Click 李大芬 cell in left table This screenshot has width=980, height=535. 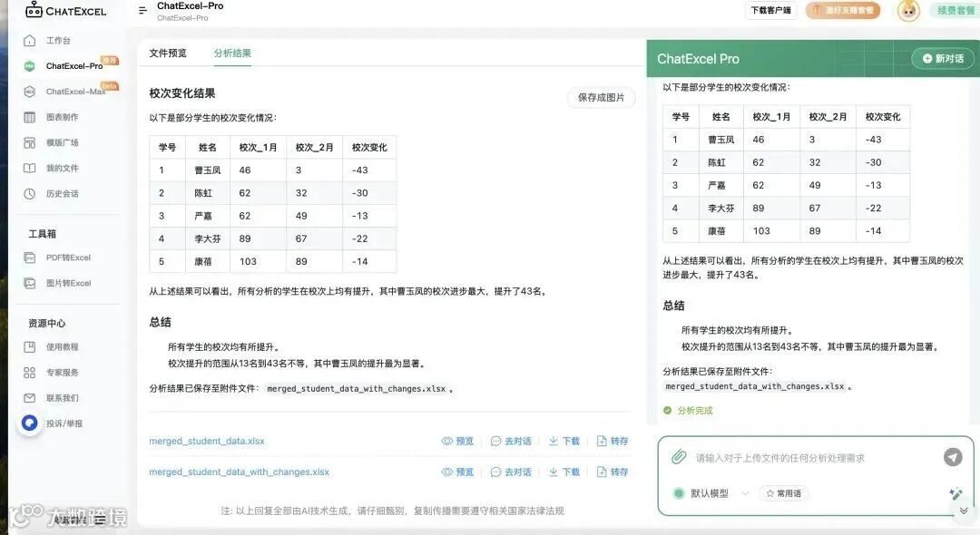coord(208,238)
